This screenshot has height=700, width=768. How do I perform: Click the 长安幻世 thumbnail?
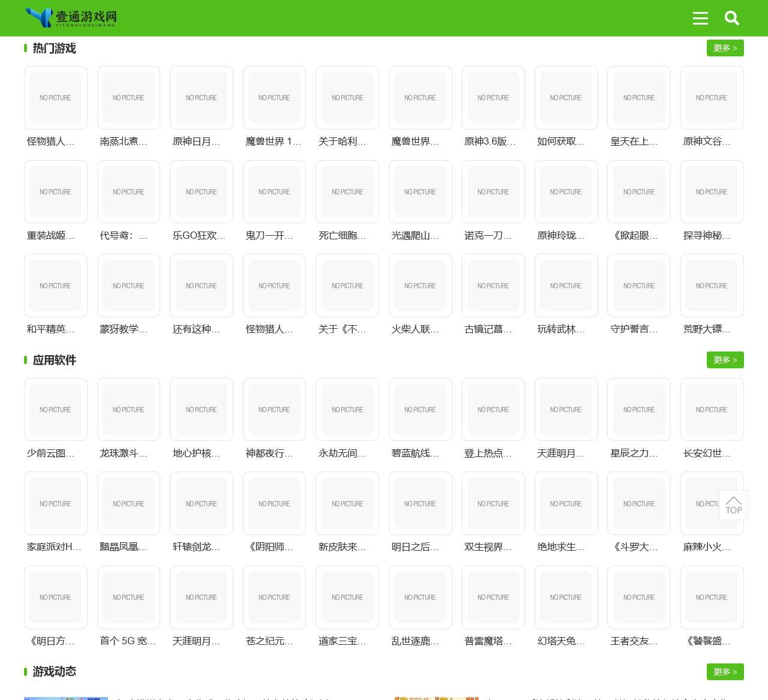click(712, 410)
